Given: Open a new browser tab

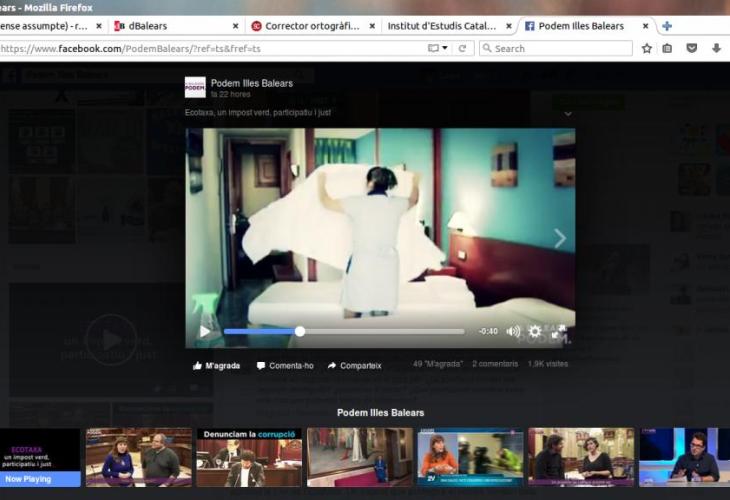Looking at the screenshot, I should tap(667, 25).
